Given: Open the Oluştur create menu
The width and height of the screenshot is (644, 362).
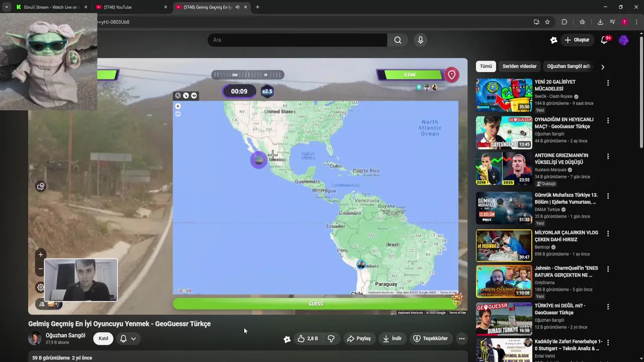Looking at the screenshot, I should pos(577,40).
